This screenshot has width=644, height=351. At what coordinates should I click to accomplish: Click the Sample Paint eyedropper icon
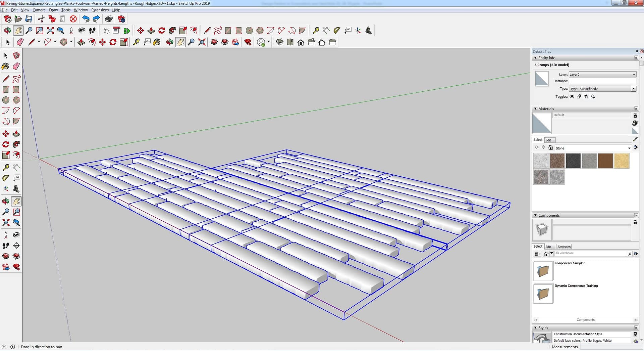pyautogui.click(x=635, y=139)
